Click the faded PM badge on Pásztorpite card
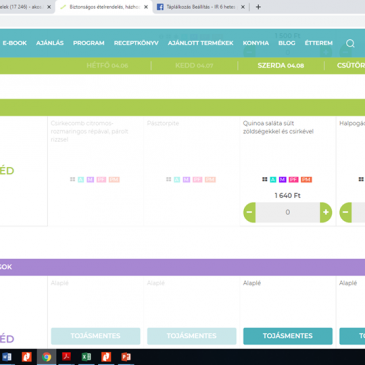365x365 pixels. tap(210, 179)
